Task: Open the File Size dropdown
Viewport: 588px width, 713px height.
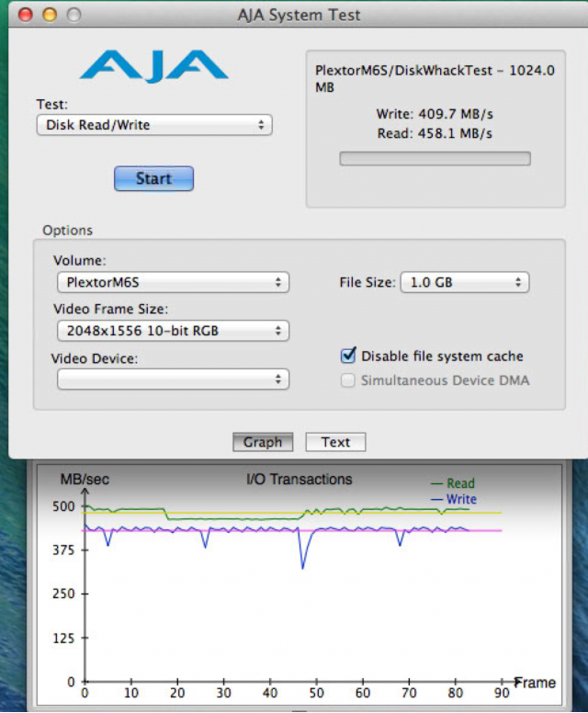Action: [465, 282]
